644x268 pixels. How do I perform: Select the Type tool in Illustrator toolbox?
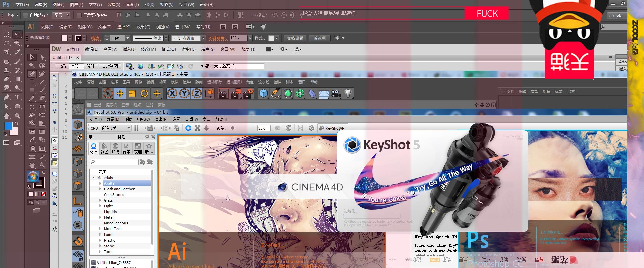[32, 82]
